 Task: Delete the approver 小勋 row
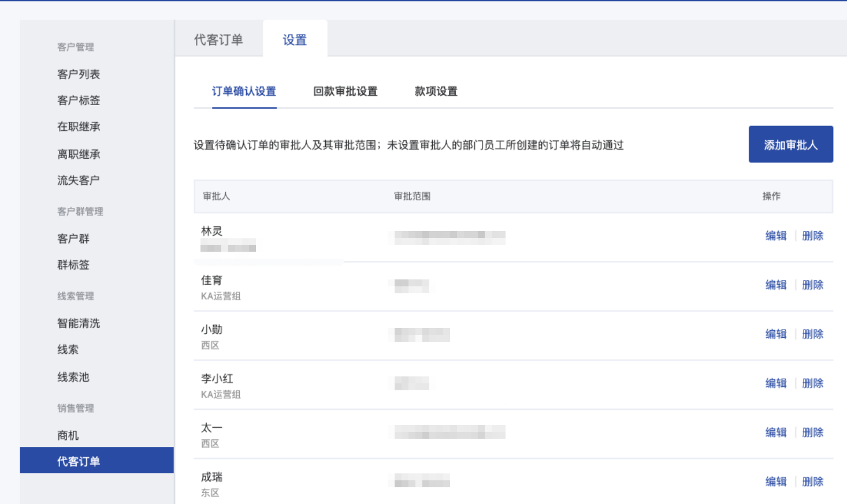click(x=813, y=334)
